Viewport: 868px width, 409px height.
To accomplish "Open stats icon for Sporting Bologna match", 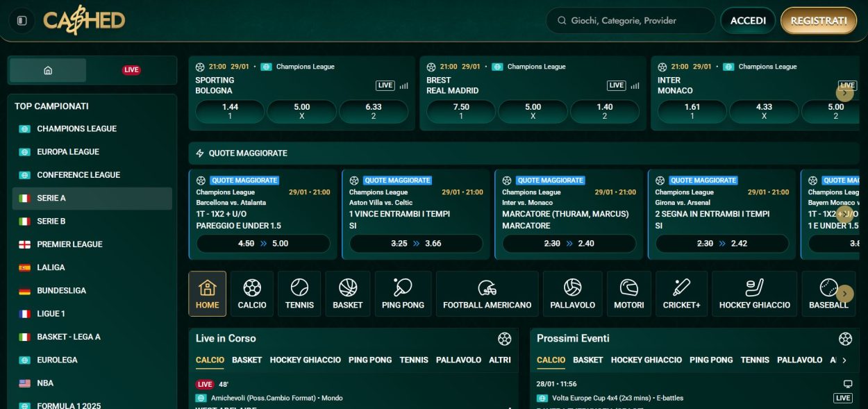I will [x=404, y=85].
